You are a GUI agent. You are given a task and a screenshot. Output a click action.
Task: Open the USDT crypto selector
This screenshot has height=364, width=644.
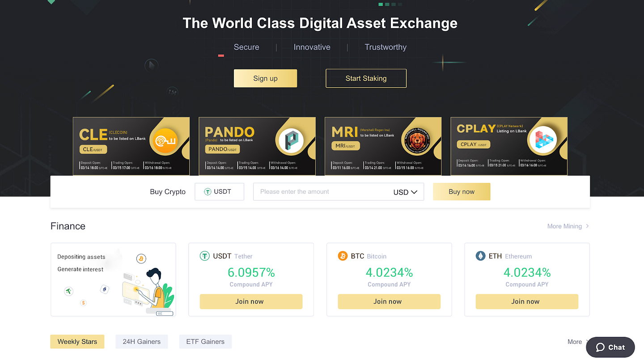coord(220,191)
